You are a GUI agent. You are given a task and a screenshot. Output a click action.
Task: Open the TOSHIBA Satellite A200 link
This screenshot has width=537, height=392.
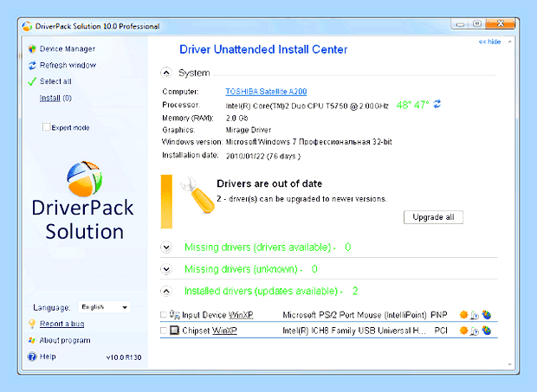tap(266, 92)
